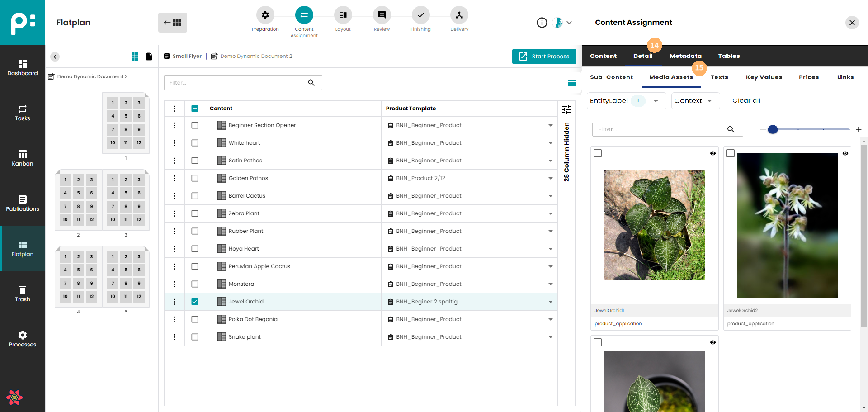Screen dimensions: 868x412
Task: Click the Start Process button
Action: (544, 57)
